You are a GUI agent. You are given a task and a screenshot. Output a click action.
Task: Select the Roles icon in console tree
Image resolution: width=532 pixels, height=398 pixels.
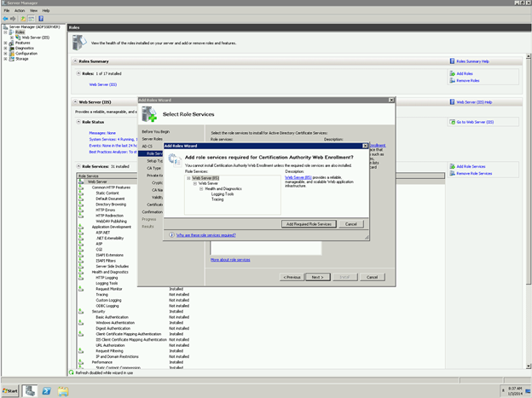12,32
